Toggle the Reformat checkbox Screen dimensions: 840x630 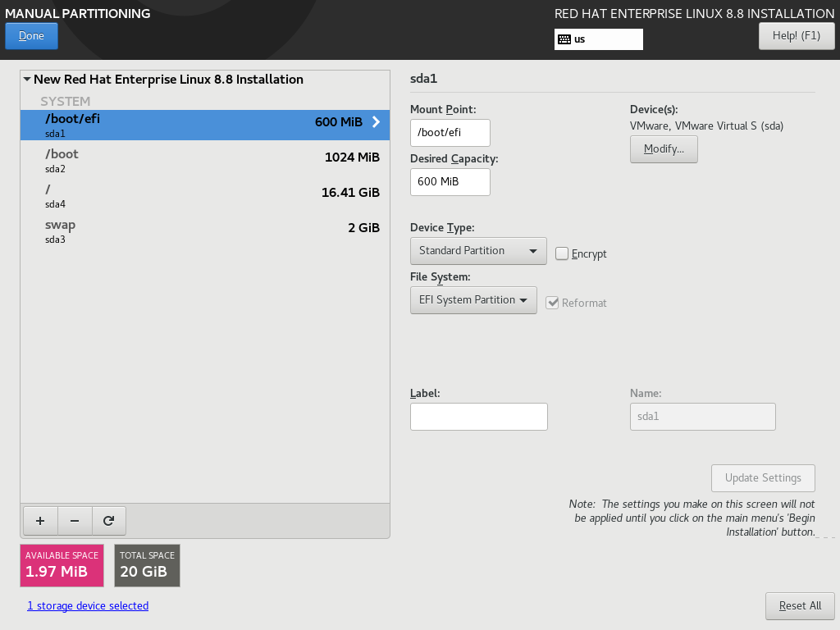(x=552, y=303)
